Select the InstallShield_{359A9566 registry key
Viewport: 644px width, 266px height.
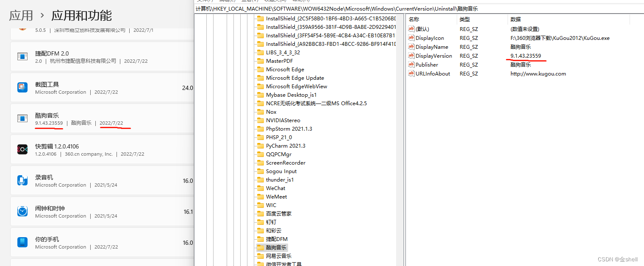pos(331,27)
